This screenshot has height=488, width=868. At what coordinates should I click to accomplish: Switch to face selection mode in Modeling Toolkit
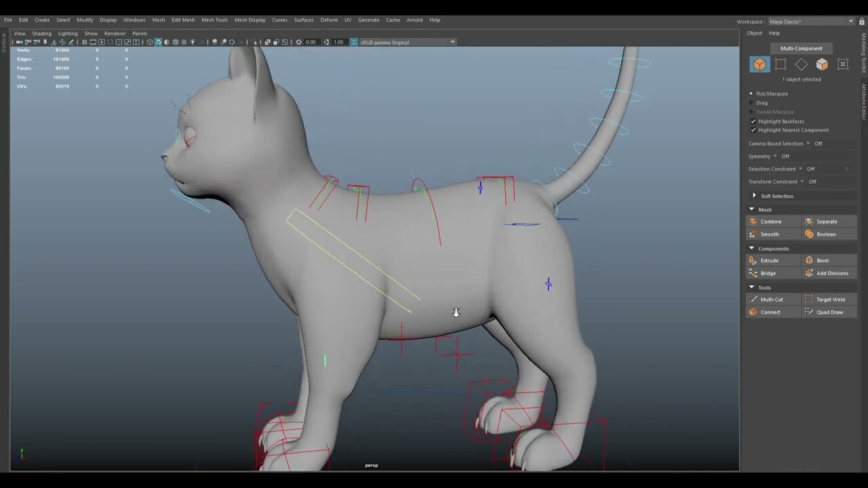coord(822,64)
